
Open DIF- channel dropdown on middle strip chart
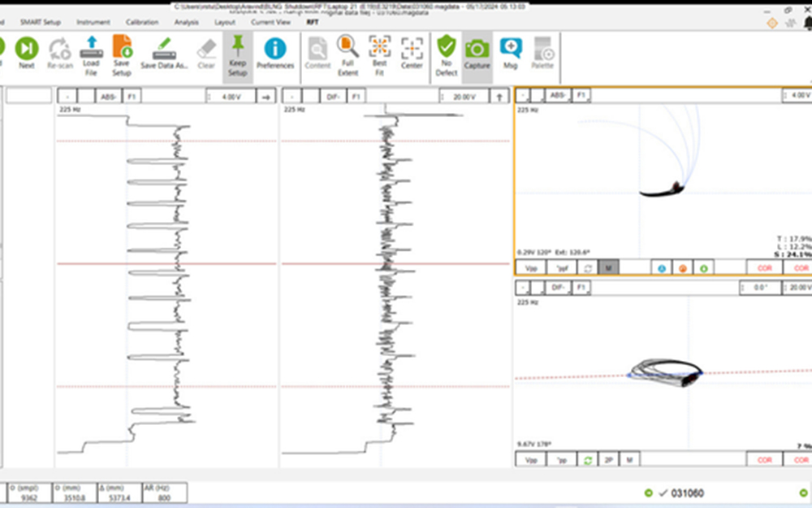point(333,97)
